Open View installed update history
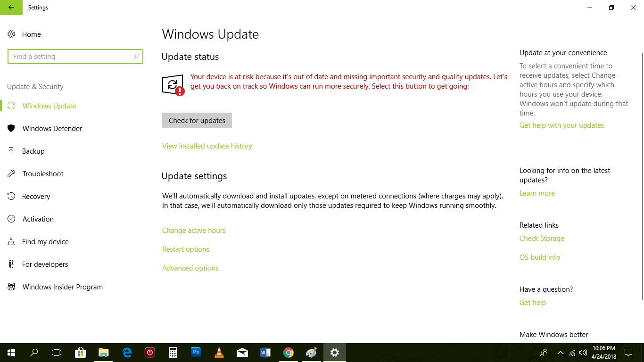Screen dimensions: 644x362 point(207,146)
